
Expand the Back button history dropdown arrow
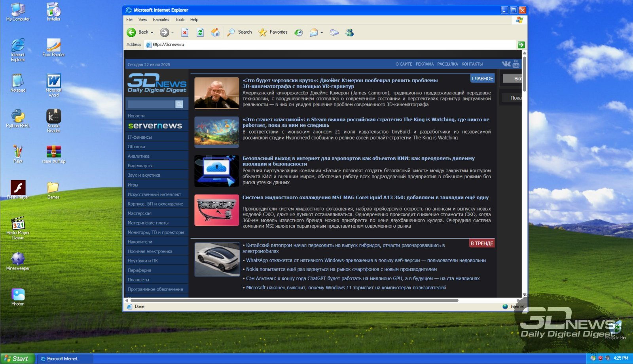pos(152,32)
